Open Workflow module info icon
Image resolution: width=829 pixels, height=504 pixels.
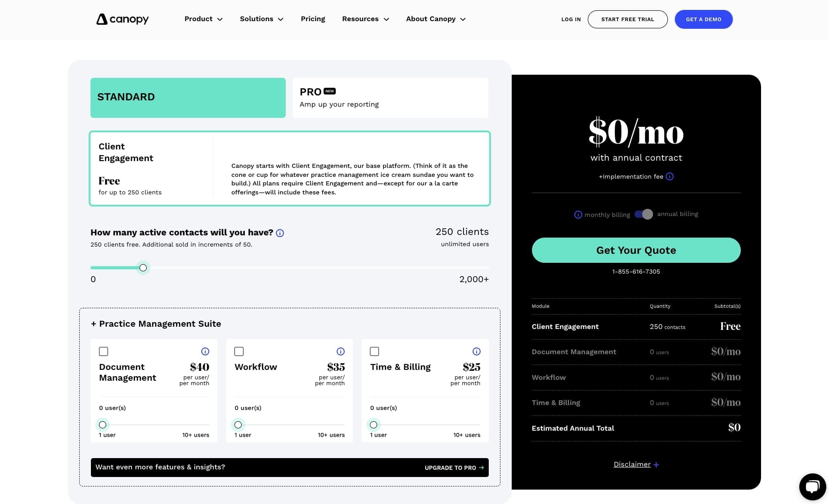pyautogui.click(x=341, y=351)
